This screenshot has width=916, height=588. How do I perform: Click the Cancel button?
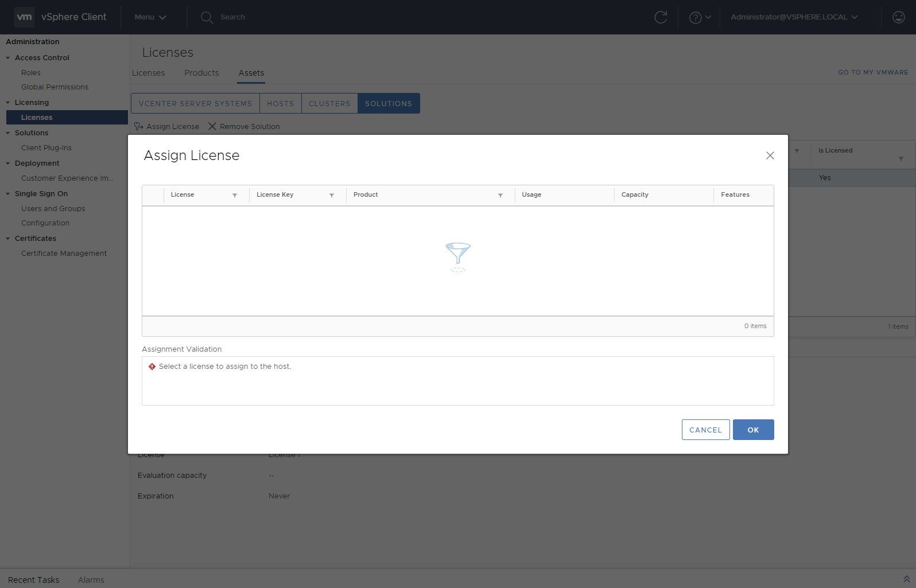705,430
